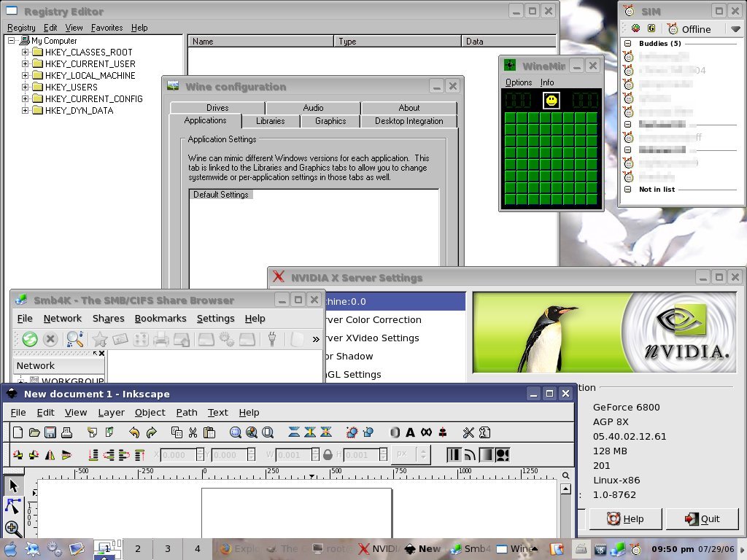Image resolution: width=747 pixels, height=560 pixels.
Task: Click the X coordinate field in Inkscape
Action: pyautogui.click(x=179, y=455)
